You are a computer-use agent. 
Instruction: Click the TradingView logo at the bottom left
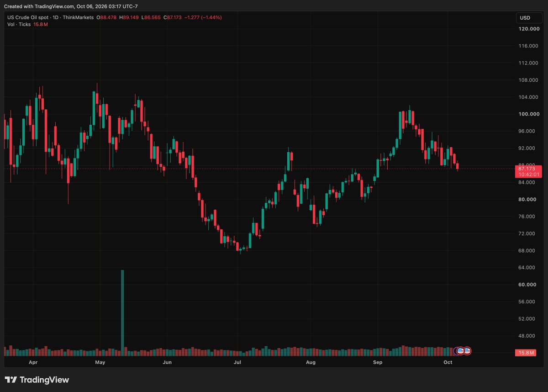point(37,380)
